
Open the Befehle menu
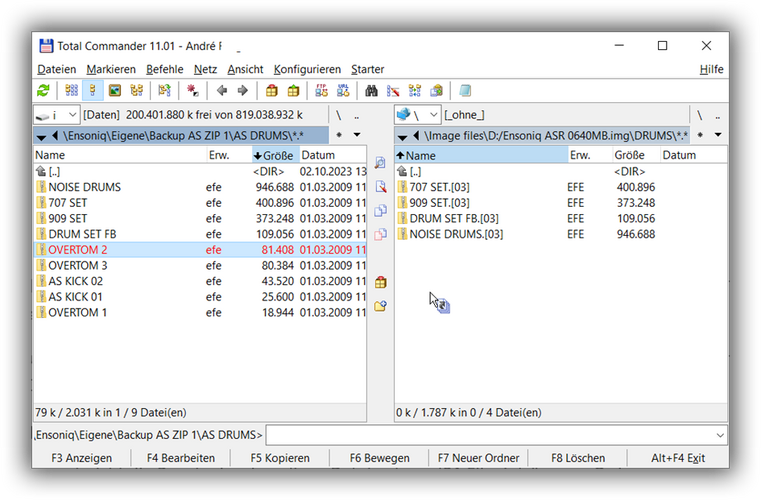point(165,69)
